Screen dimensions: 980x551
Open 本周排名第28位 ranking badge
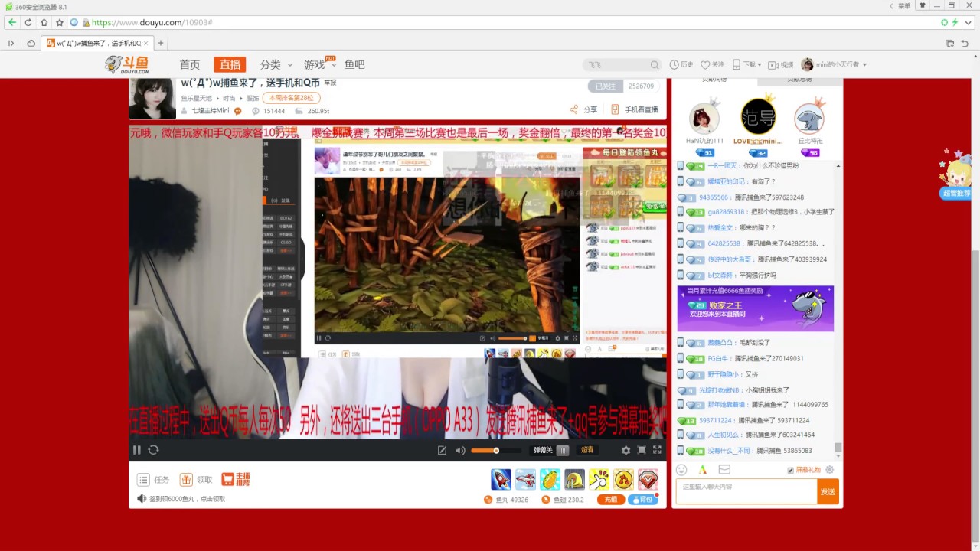291,98
